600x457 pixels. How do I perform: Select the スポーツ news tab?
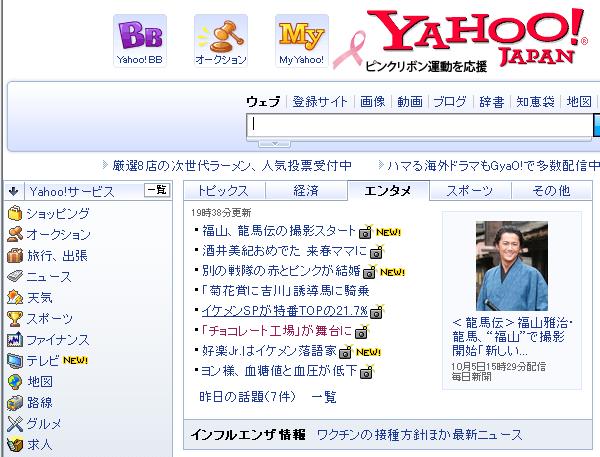pos(470,190)
